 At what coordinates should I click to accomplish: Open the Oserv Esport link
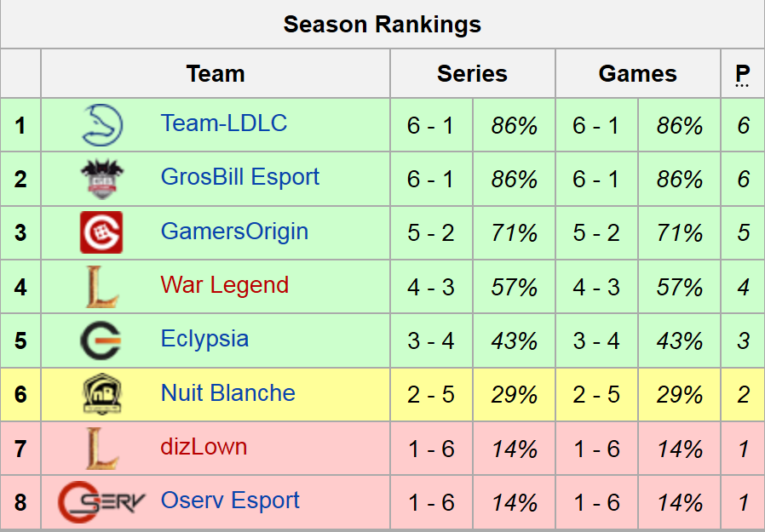click(230, 500)
